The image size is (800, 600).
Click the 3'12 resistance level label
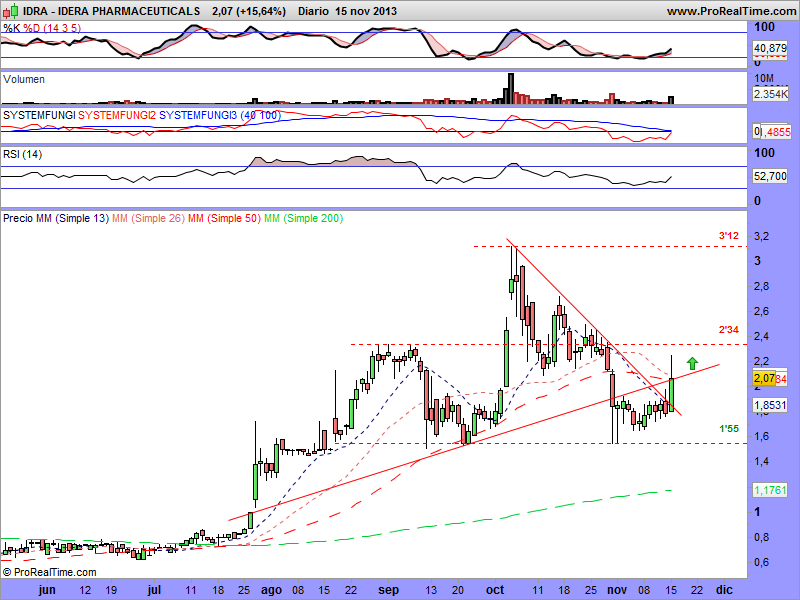[x=729, y=236]
